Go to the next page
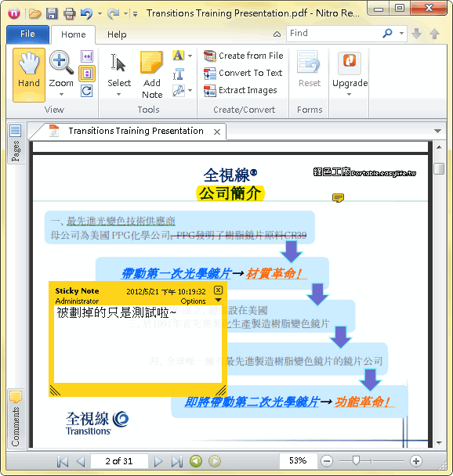Screen dimensions: 453x476 pyautogui.click(x=158, y=461)
